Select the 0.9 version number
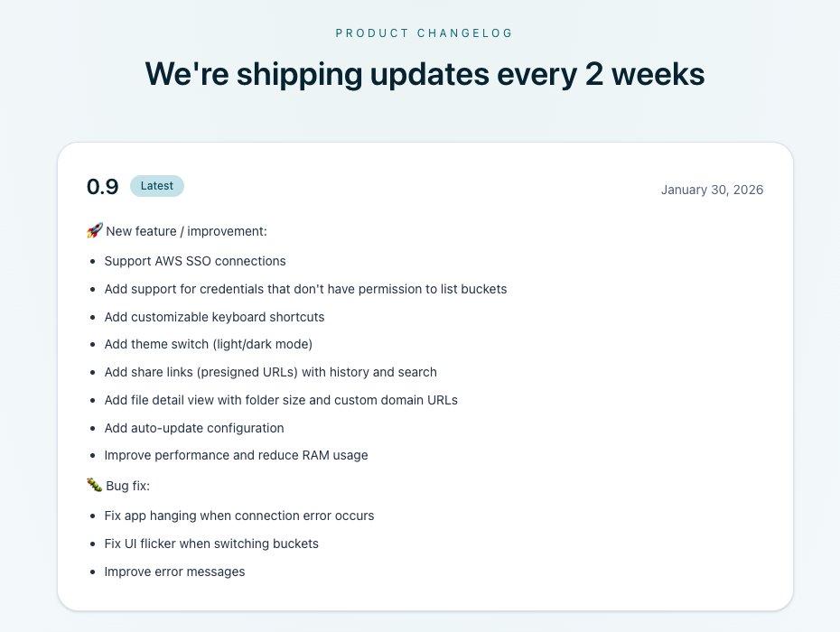This screenshot has width=840, height=632. (103, 187)
